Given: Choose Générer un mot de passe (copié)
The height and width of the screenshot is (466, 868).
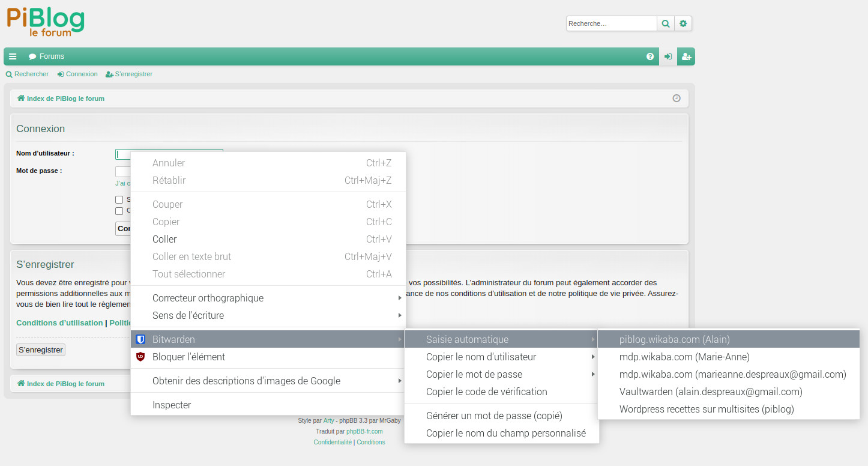Looking at the screenshot, I should click(x=494, y=416).
